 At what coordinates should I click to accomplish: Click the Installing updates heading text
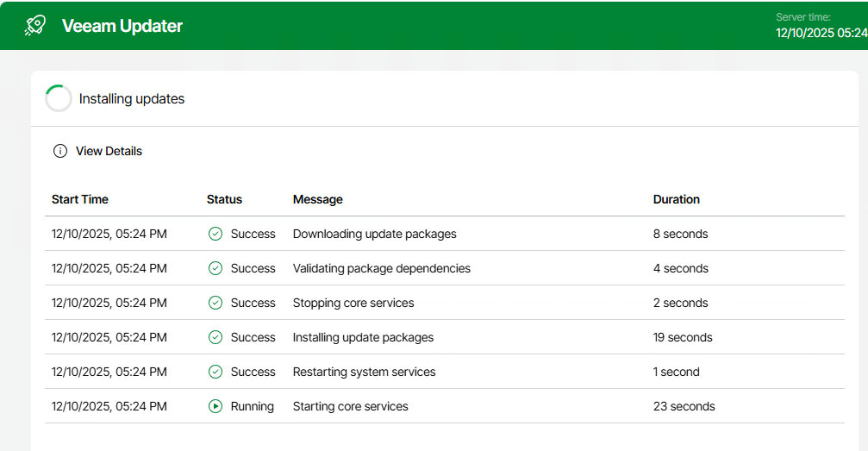pyautogui.click(x=132, y=98)
